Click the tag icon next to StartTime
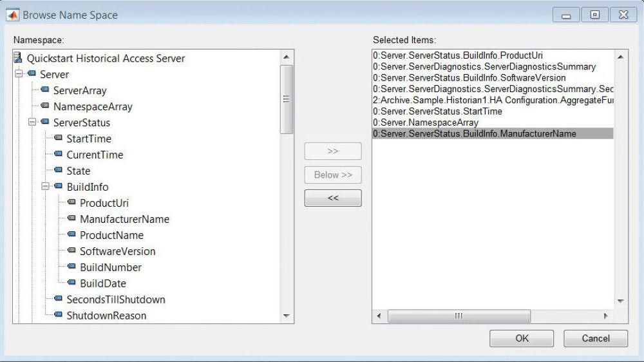 [59, 138]
